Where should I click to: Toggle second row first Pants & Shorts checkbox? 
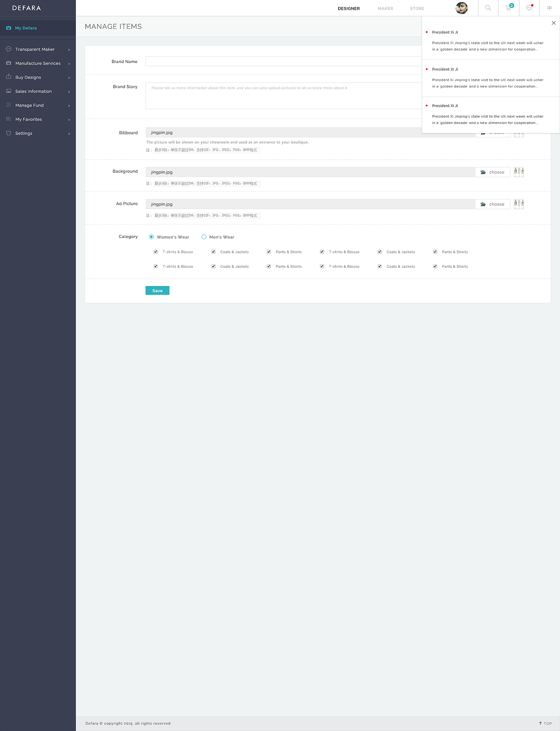269,266
